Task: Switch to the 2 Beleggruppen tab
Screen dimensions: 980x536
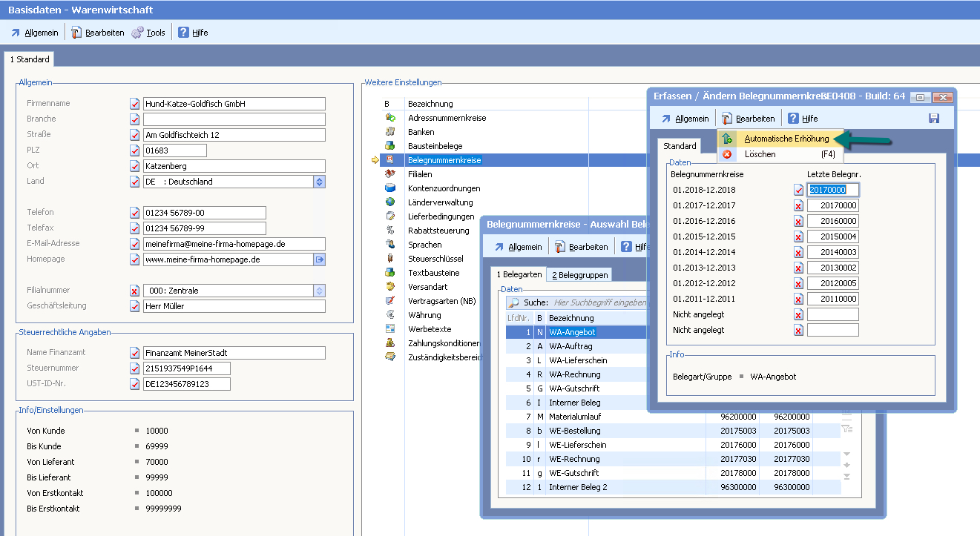Action: pyautogui.click(x=579, y=275)
